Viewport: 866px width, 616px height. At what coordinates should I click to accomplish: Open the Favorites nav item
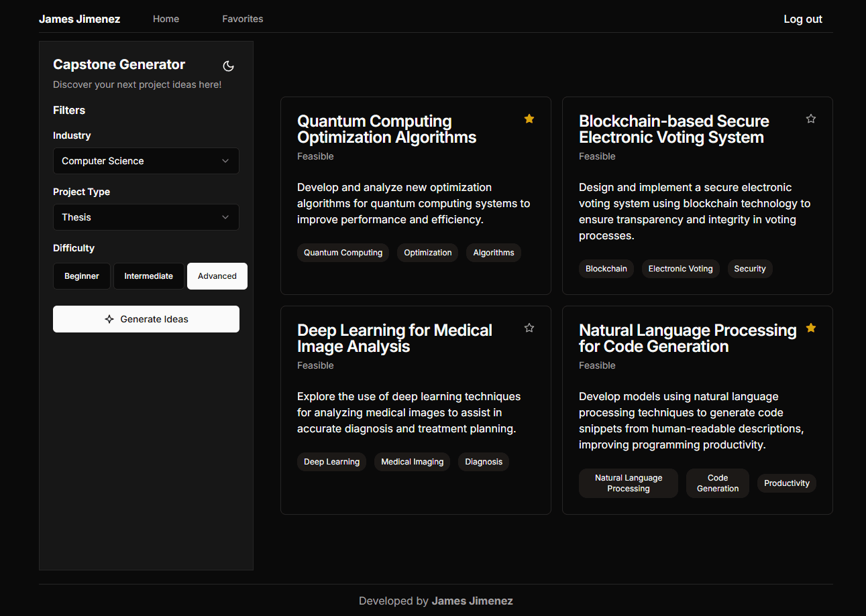click(x=243, y=19)
